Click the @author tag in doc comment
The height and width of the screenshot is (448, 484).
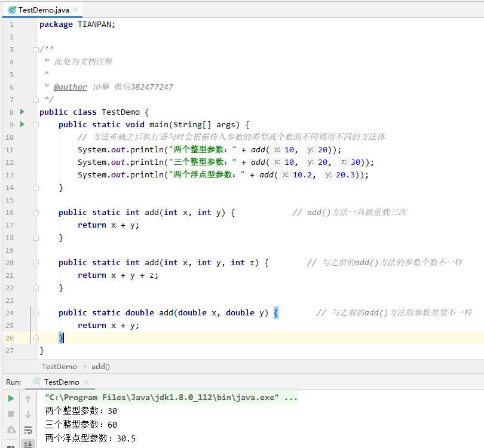70,87
